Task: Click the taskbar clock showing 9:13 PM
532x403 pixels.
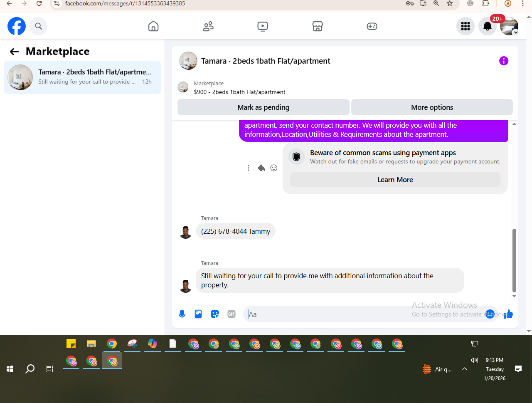Action: 495,360
